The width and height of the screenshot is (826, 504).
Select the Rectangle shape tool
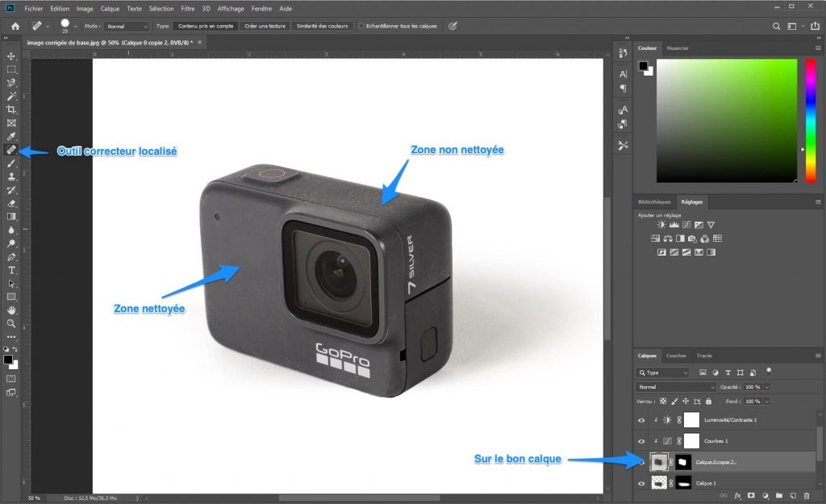(x=11, y=297)
